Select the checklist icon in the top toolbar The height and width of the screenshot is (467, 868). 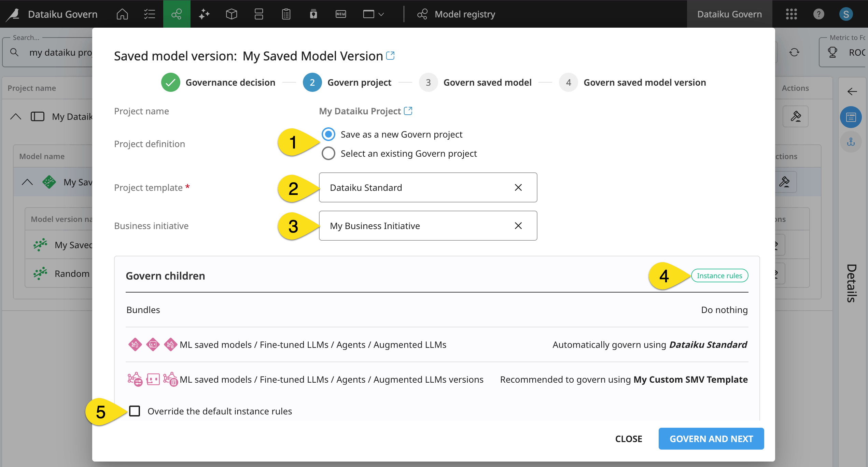149,14
